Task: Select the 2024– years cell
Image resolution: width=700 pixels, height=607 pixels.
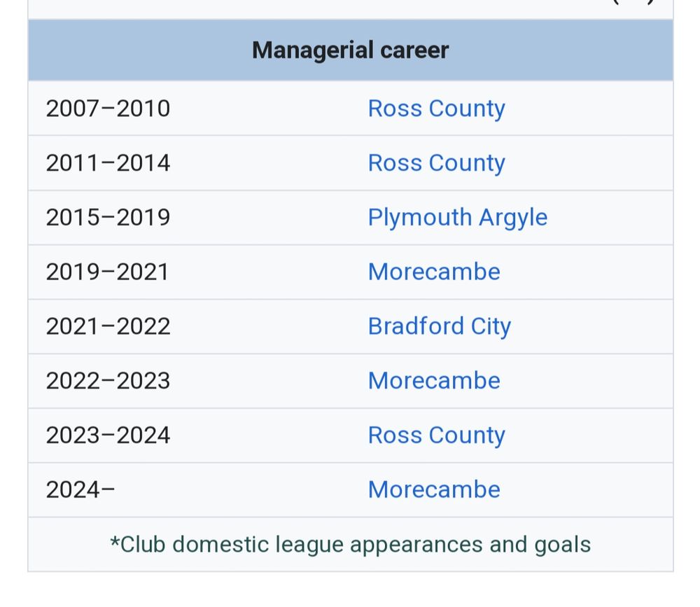Action: pyautogui.click(x=80, y=489)
